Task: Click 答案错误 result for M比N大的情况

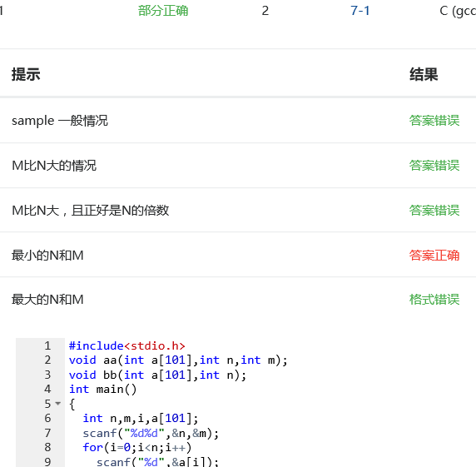Action: point(434,166)
